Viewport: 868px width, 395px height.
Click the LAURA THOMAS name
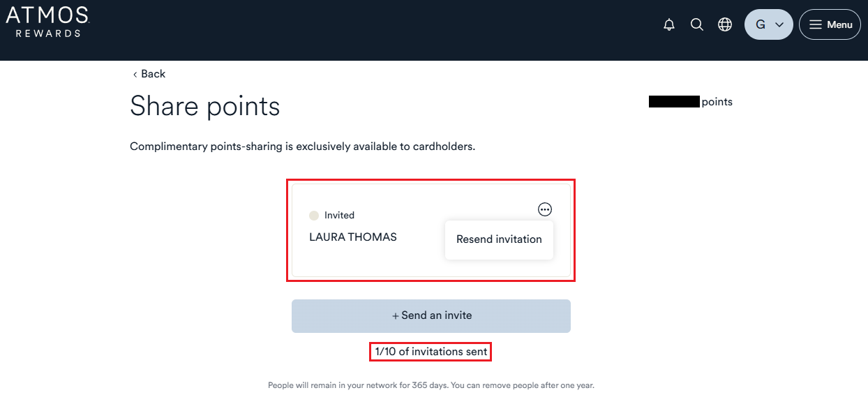(353, 237)
